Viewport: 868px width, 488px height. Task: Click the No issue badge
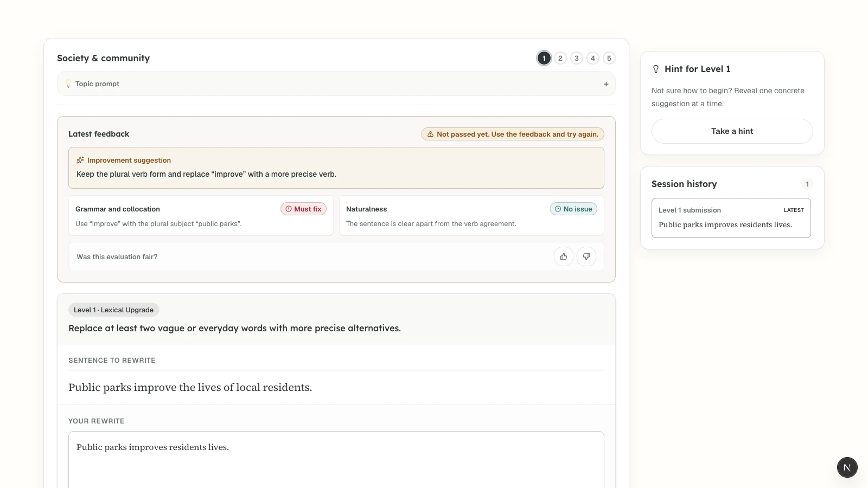573,209
